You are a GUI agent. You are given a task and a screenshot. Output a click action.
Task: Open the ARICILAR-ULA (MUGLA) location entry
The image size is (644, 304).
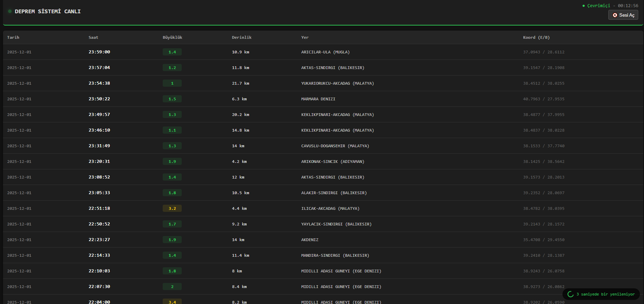[325, 52]
